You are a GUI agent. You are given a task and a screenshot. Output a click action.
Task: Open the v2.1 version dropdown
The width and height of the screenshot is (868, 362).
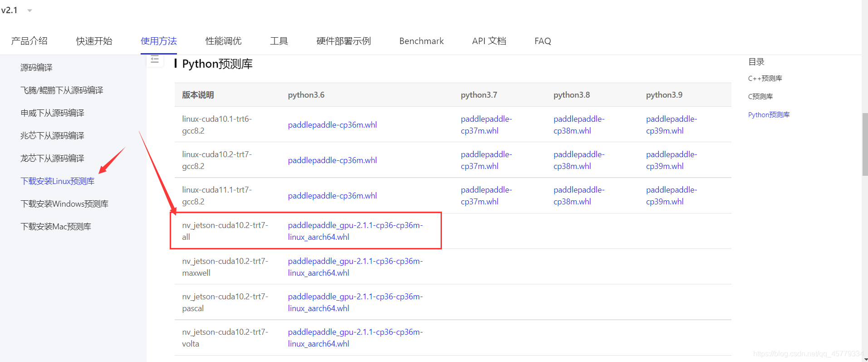17,10
